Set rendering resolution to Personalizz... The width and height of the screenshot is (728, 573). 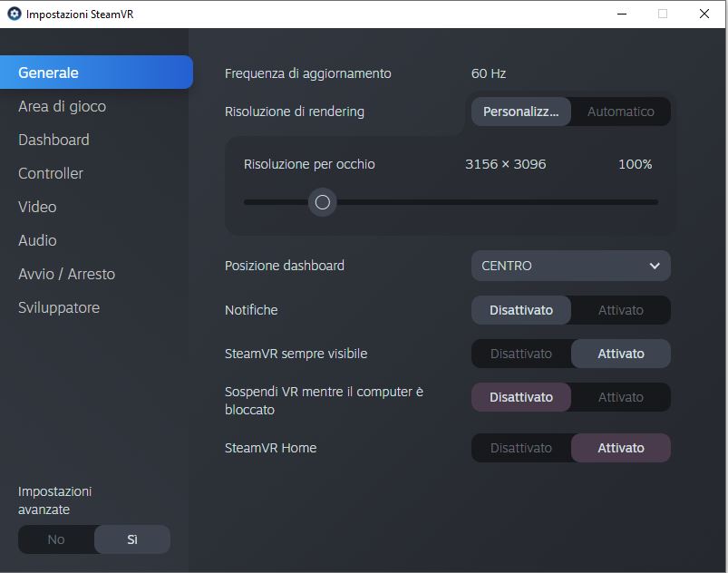click(x=521, y=112)
